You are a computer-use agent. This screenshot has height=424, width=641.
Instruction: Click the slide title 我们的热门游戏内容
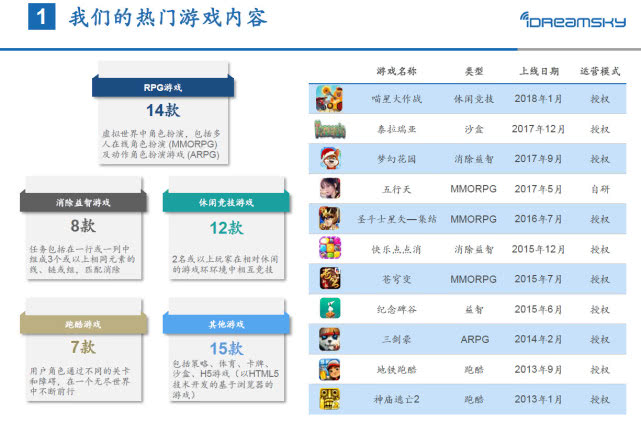(x=168, y=18)
